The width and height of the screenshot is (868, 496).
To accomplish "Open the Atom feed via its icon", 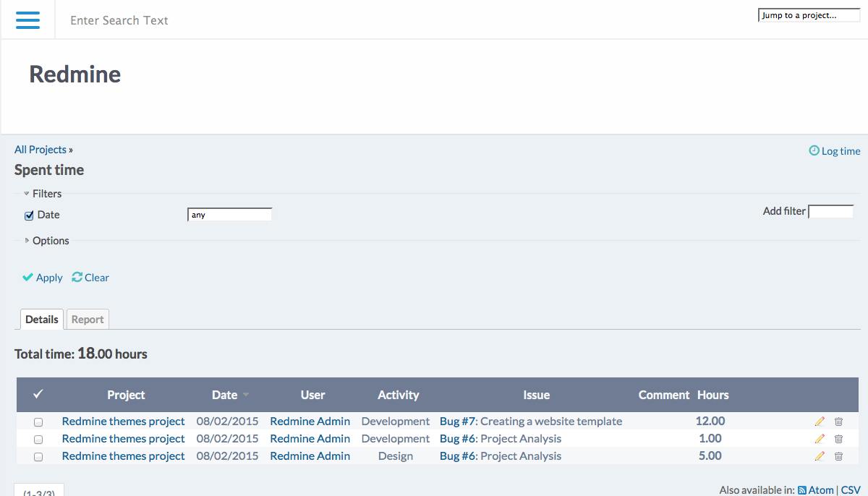I will tap(801, 489).
